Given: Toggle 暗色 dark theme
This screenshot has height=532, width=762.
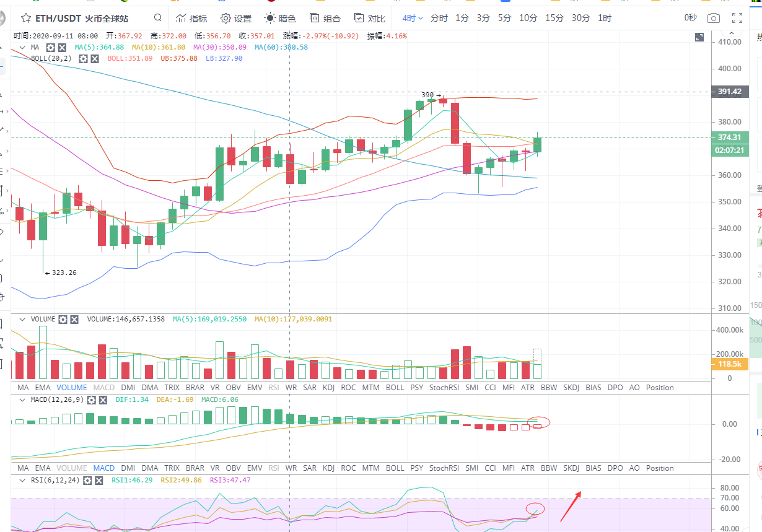Looking at the screenshot, I should click(281, 19).
